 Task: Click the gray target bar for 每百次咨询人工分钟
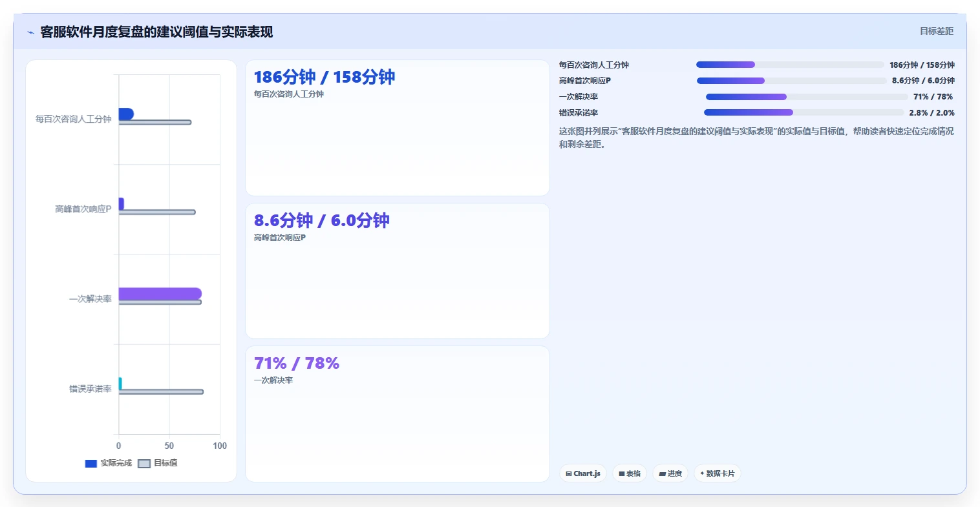pos(155,122)
